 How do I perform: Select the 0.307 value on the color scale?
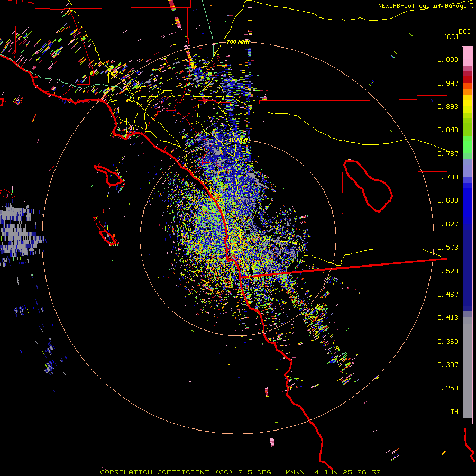click(448, 365)
